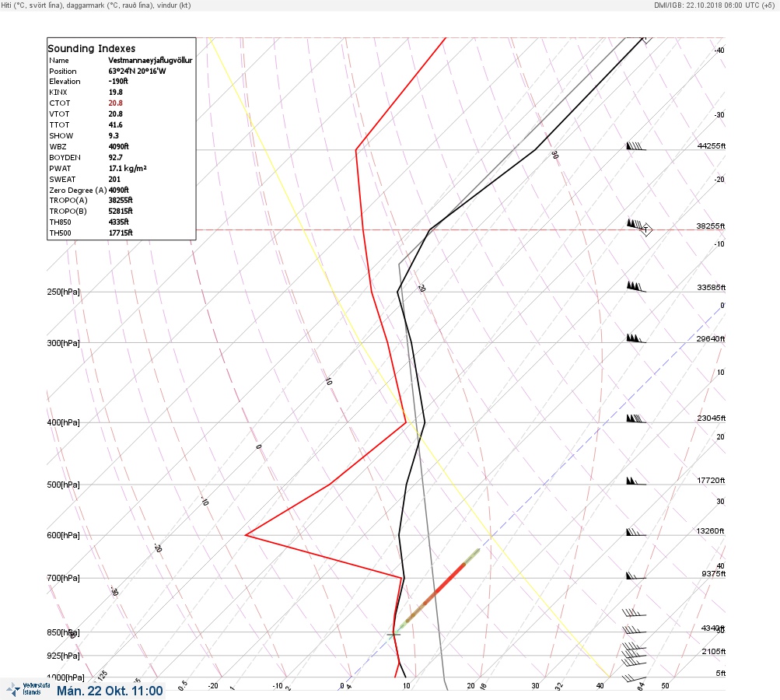Click the 600[hPa] pressure label
The image size is (780, 700).
pyautogui.click(x=63, y=536)
